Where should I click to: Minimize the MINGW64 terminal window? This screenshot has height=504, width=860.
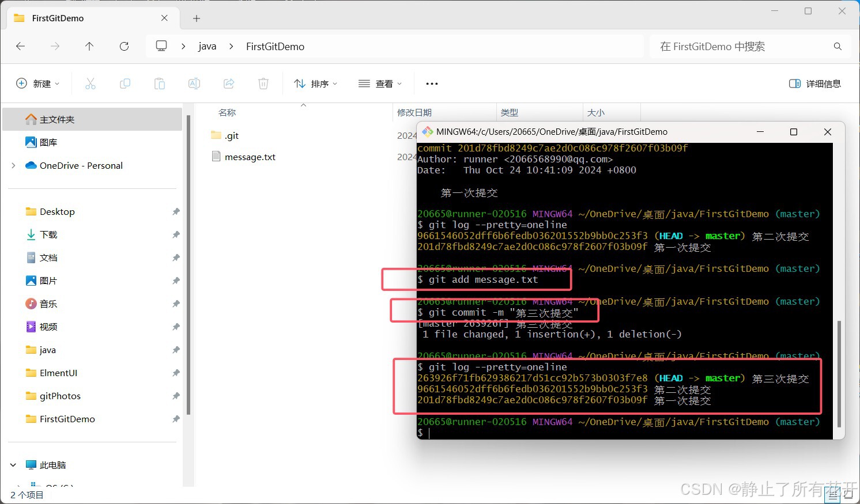click(760, 132)
